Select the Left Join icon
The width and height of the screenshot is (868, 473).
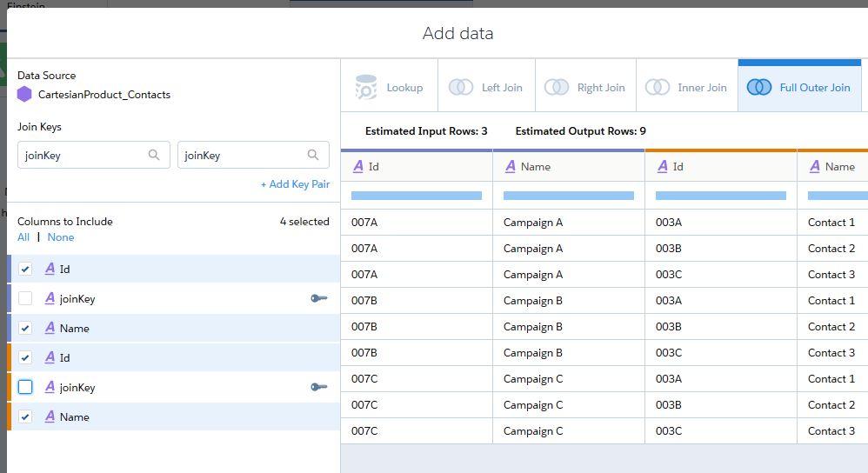(461, 87)
